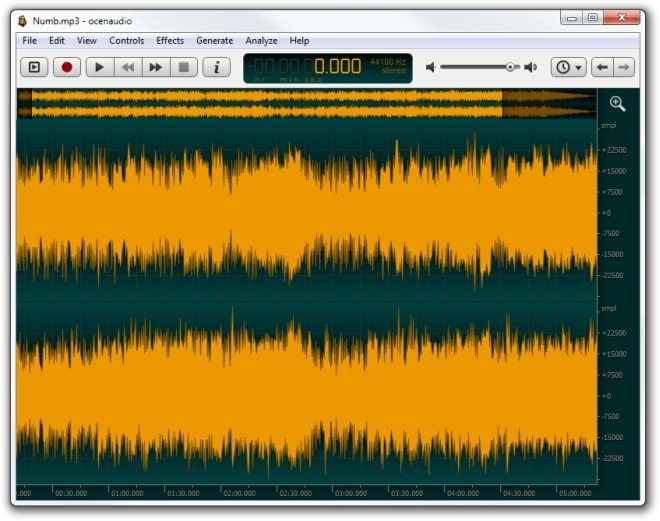This screenshot has width=660, height=521.
Task: Open the clock history dropdown
Action: point(569,67)
